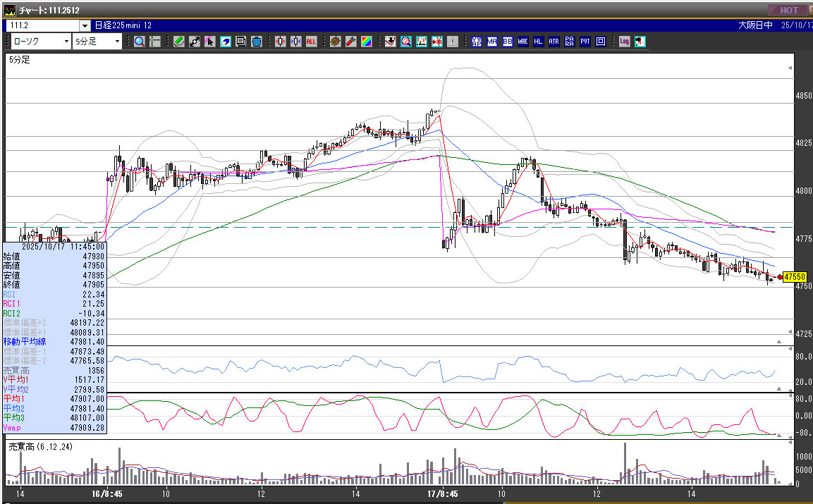
Task: Click the trash bin delete icon
Action: tap(256, 42)
